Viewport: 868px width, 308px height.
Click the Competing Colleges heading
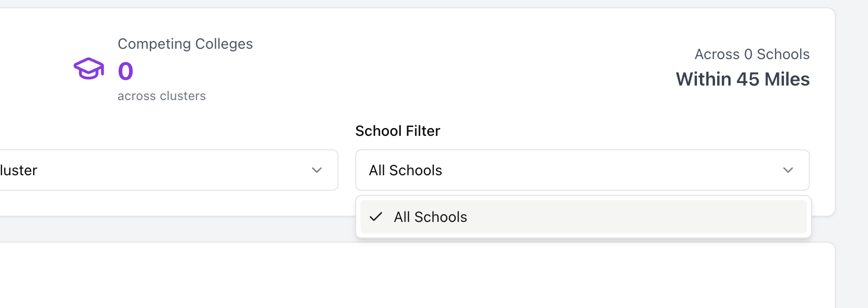pyautogui.click(x=185, y=44)
